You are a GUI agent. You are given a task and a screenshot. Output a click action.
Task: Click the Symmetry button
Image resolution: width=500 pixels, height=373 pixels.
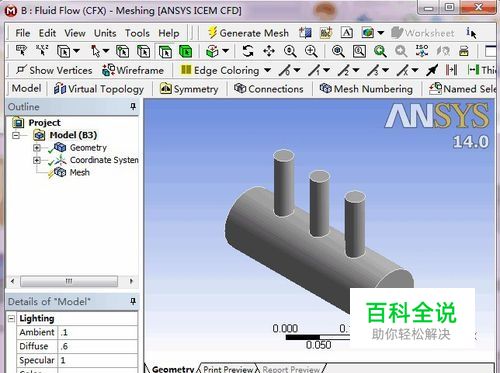(189, 89)
